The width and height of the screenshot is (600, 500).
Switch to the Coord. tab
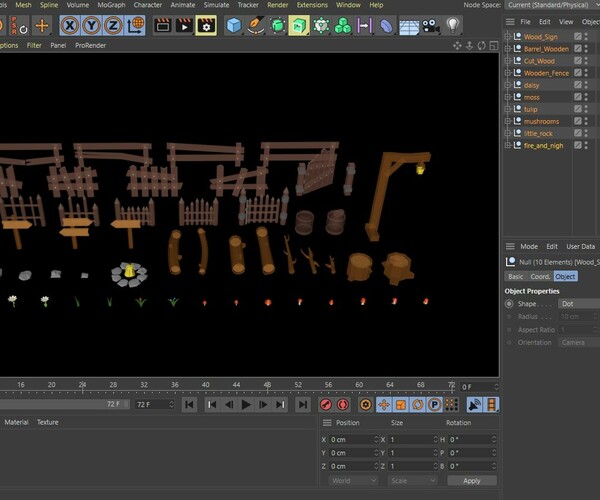(540, 276)
